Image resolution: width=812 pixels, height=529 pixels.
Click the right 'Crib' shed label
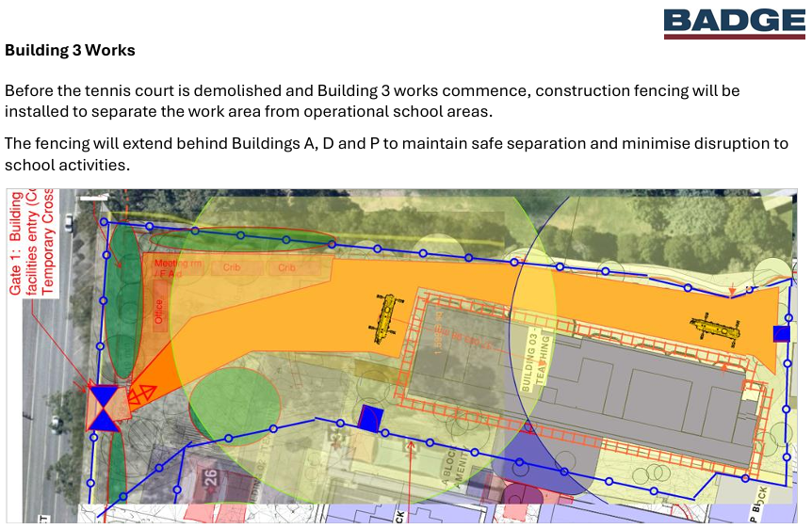(286, 267)
